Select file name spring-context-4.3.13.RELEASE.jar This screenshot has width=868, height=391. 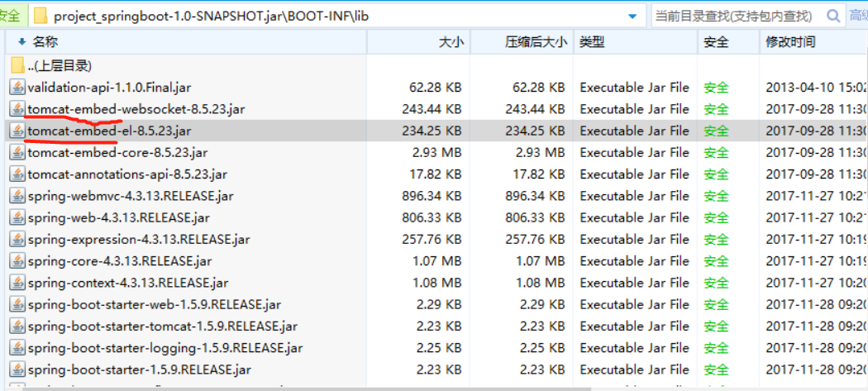[x=128, y=283]
